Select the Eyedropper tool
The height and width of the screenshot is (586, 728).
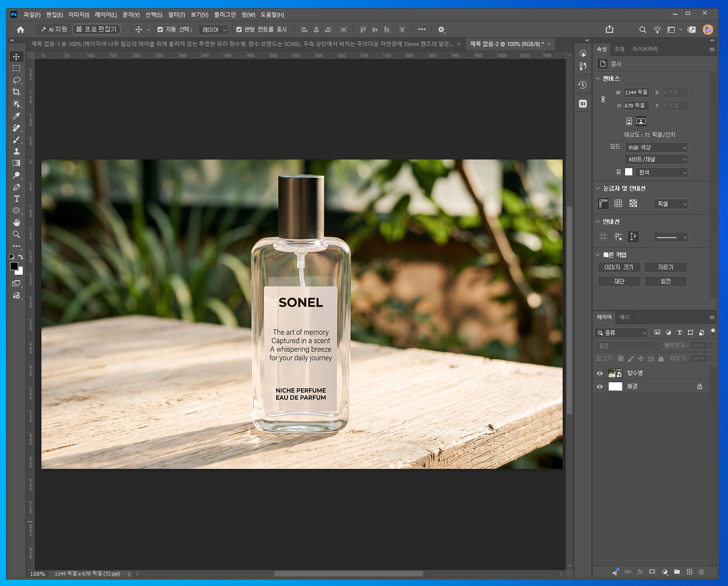pyautogui.click(x=16, y=116)
